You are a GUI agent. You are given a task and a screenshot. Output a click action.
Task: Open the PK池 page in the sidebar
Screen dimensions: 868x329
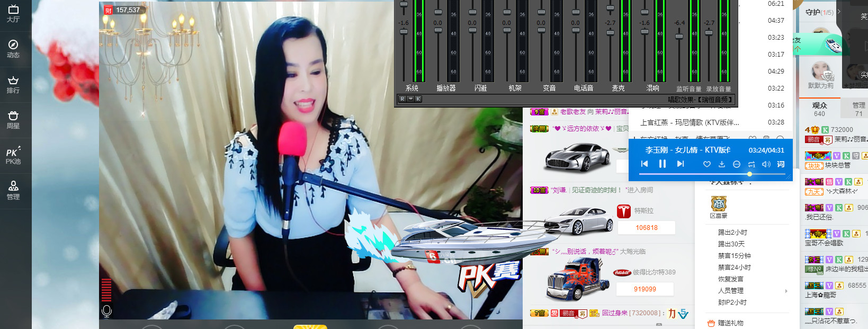tap(13, 155)
